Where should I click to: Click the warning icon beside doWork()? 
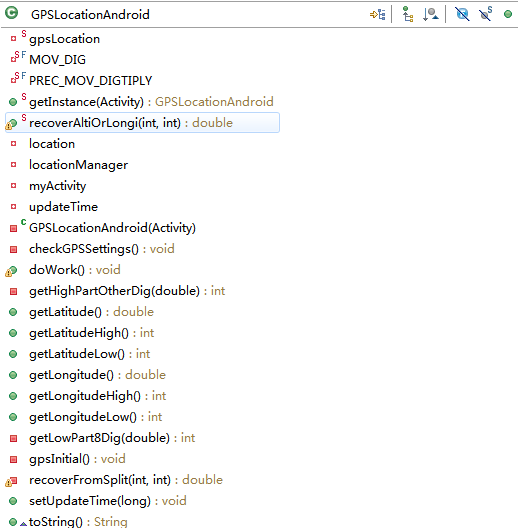pyautogui.click(x=8, y=273)
